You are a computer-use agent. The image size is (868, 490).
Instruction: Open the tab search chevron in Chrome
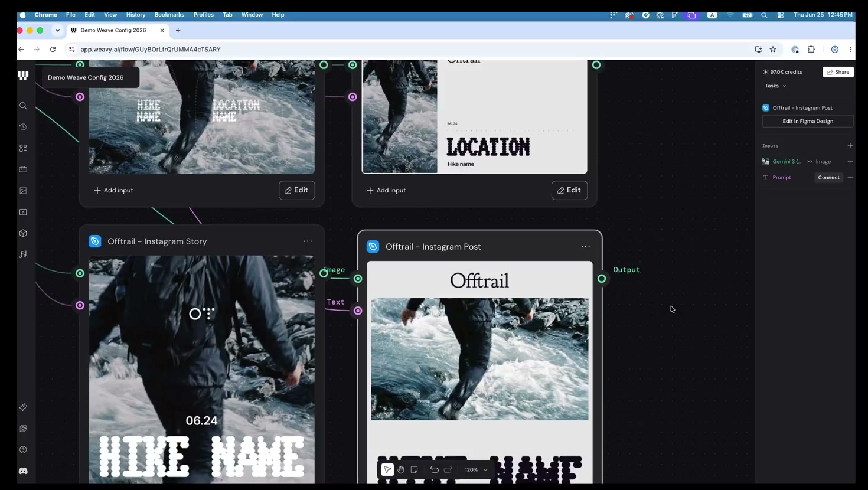tap(57, 30)
